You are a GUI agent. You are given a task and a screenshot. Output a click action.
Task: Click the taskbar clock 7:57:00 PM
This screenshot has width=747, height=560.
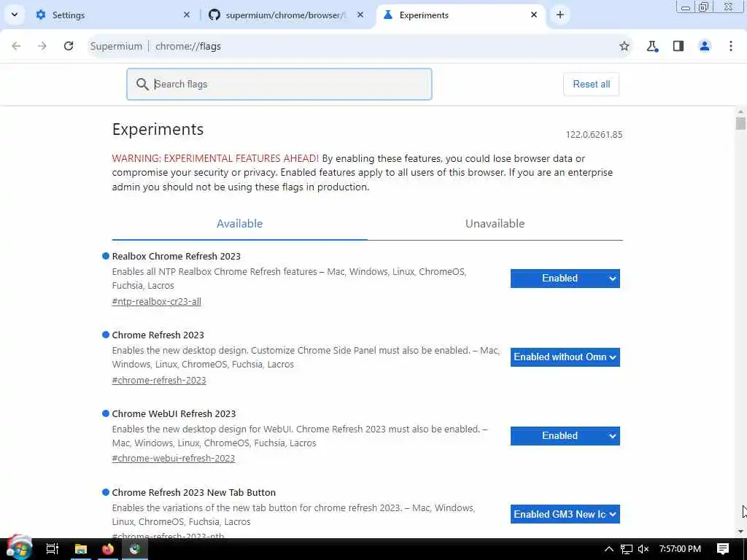point(680,549)
